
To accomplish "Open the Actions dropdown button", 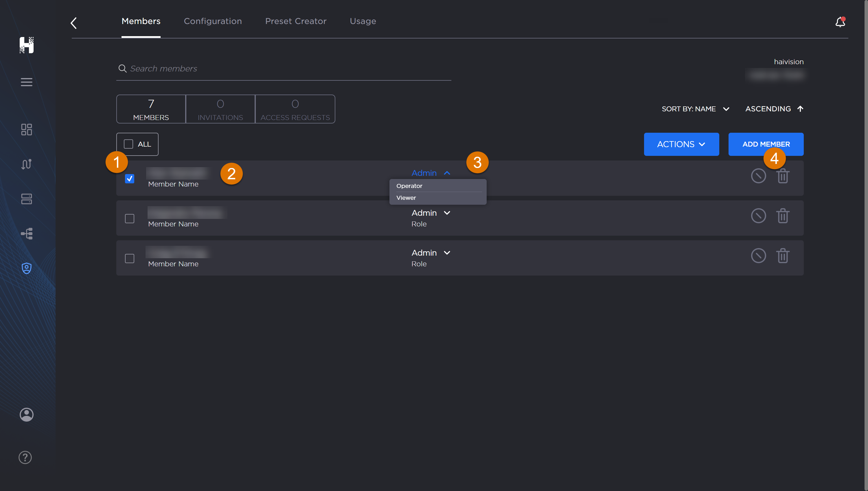I will 681,144.
